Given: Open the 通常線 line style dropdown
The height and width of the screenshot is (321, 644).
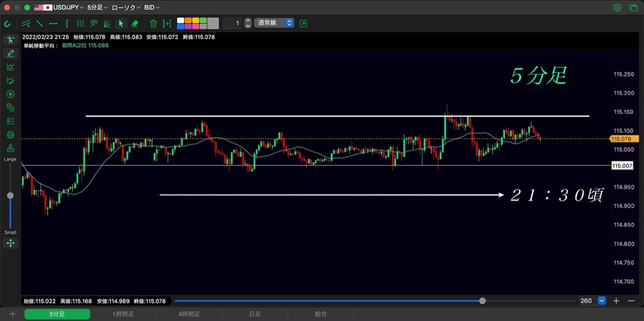Looking at the screenshot, I should [x=274, y=23].
